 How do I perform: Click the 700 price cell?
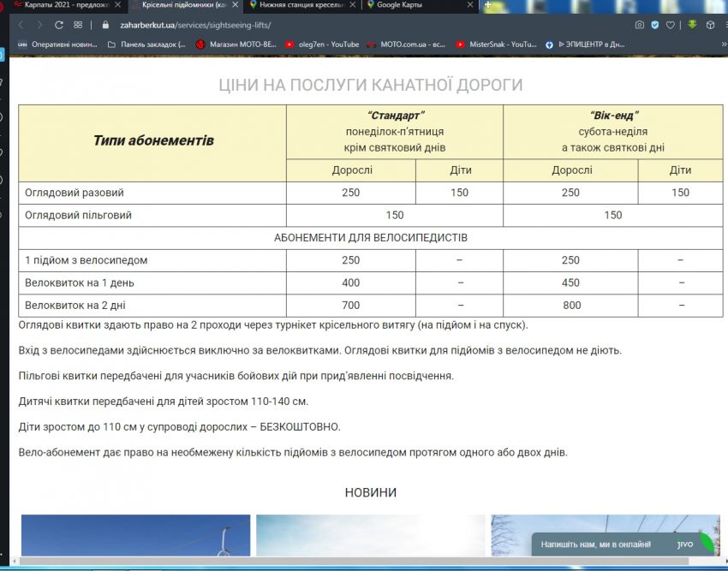[x=350, y=306]
